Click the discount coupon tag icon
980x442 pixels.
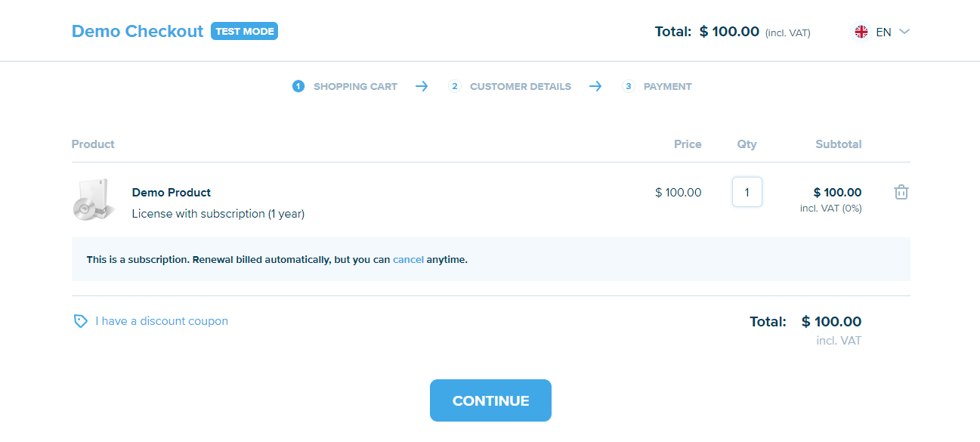click(x=80, y=321)
